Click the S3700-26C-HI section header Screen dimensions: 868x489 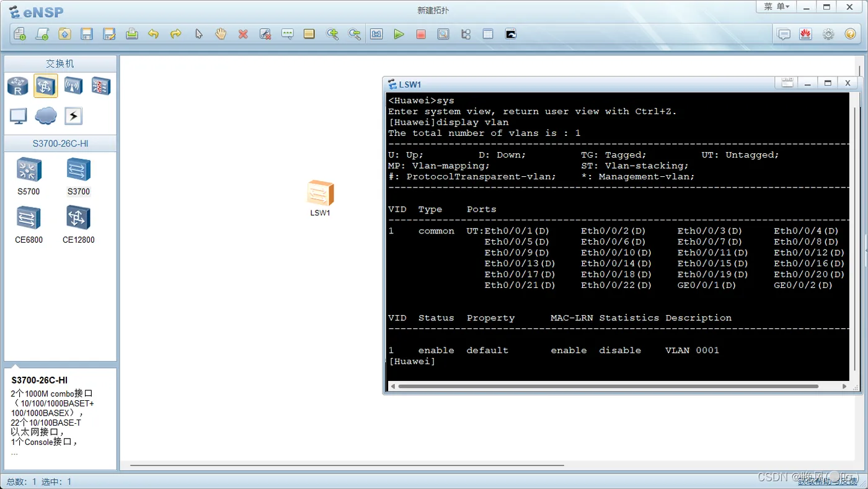click(60, 143)
